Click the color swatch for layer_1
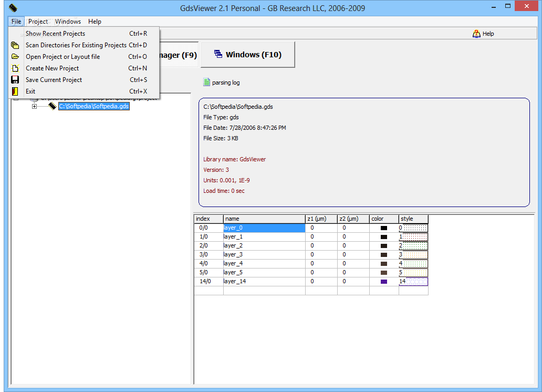542x392 pixels. tap(384, 237)
